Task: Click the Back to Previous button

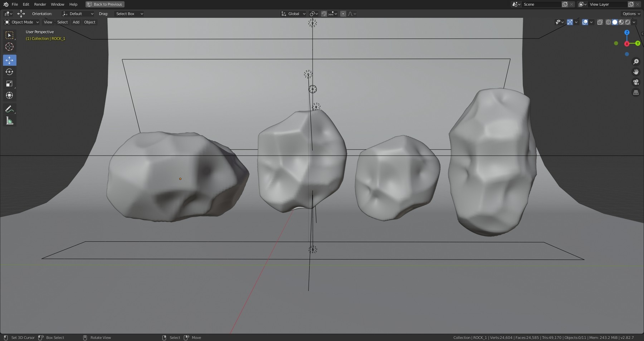Action: point(104,4)
